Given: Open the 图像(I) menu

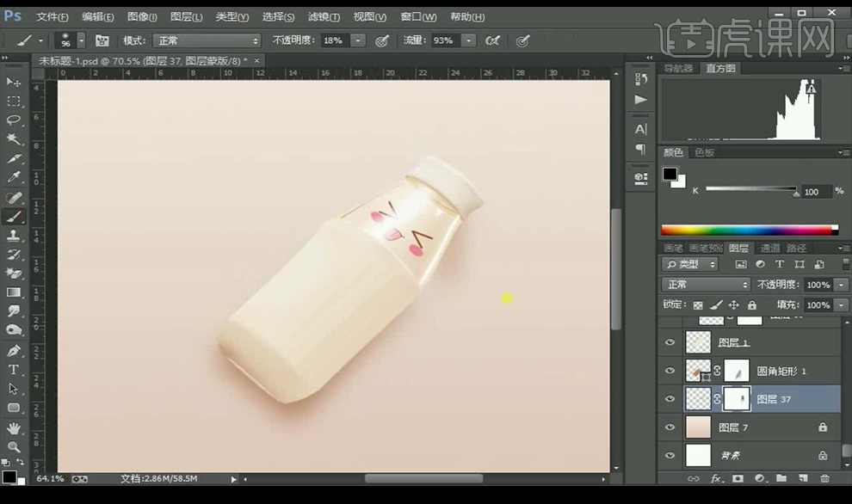Looking at the screenshot, I should pos(142,16).
